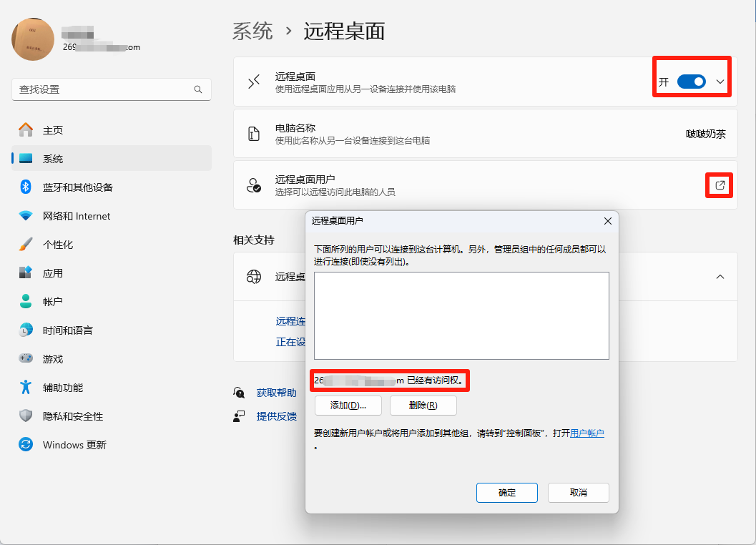Open 网络和 Internet Wi-Fi icon

pyautogui.click(x=26, y=215)
